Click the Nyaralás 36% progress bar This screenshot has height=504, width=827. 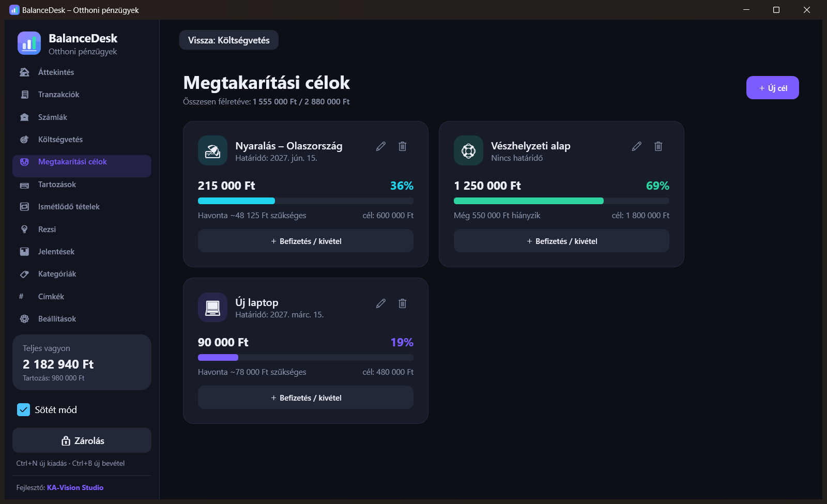[x=305, y=201]
